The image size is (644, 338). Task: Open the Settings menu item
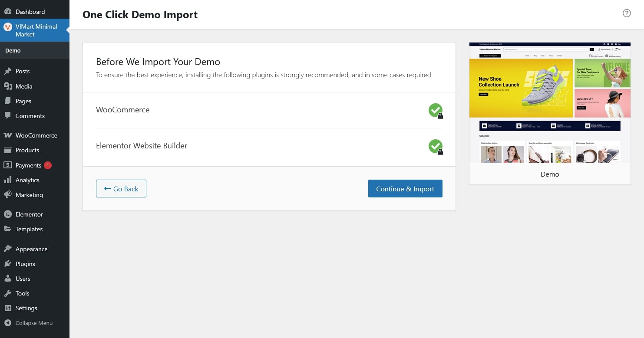click(x=26, y=308)
